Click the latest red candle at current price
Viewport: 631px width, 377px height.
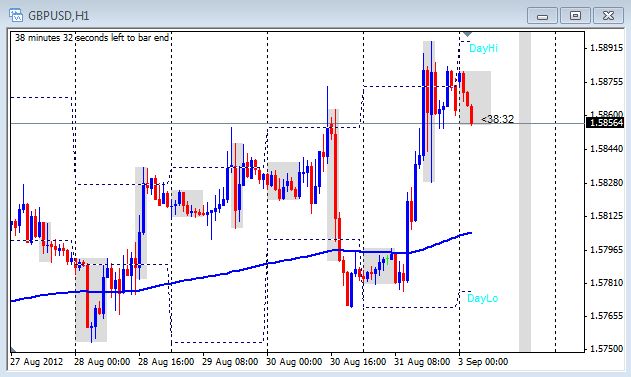point(471,115)
